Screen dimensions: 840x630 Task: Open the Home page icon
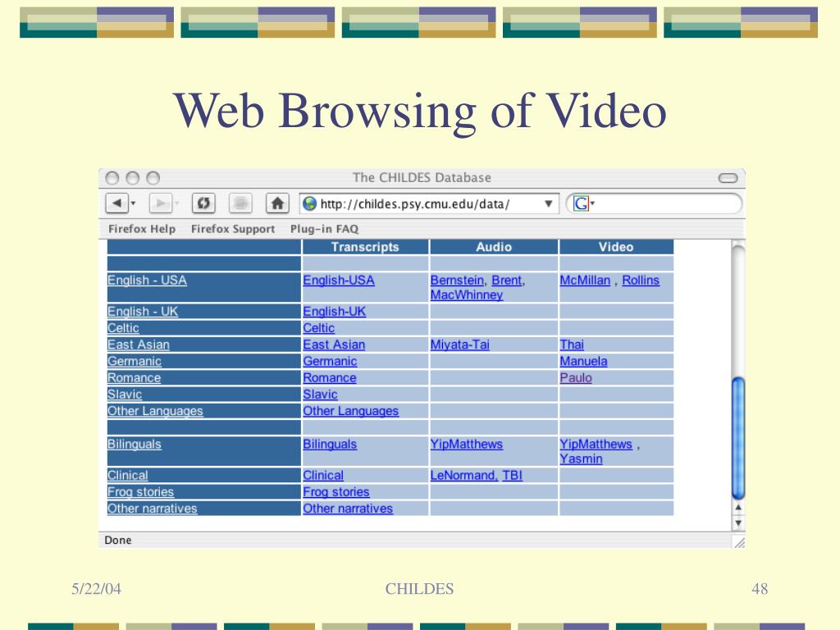277,203
